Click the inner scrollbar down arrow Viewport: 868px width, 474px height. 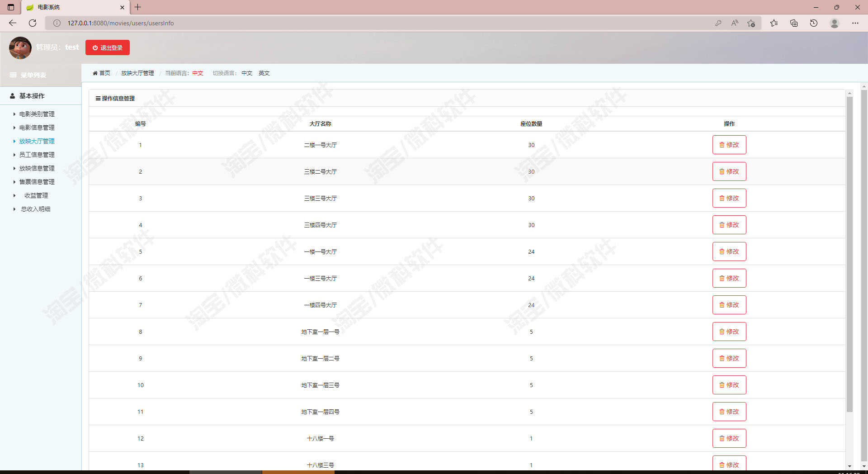click(849, 466)
